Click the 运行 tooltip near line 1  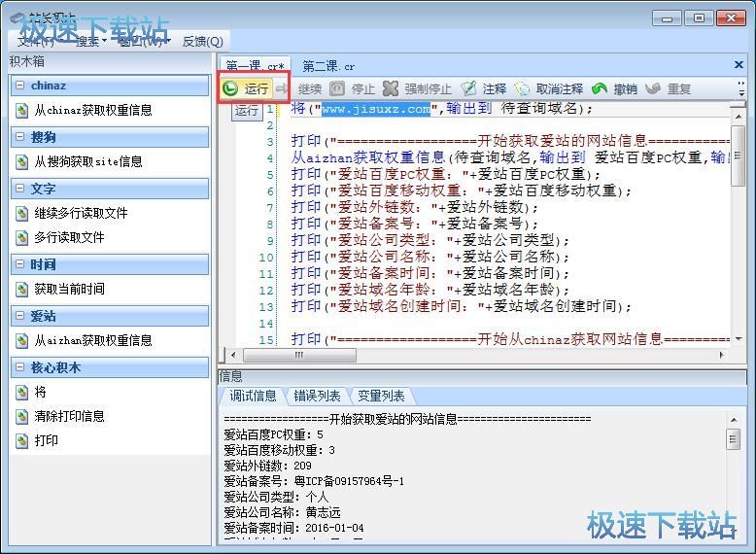247,111
